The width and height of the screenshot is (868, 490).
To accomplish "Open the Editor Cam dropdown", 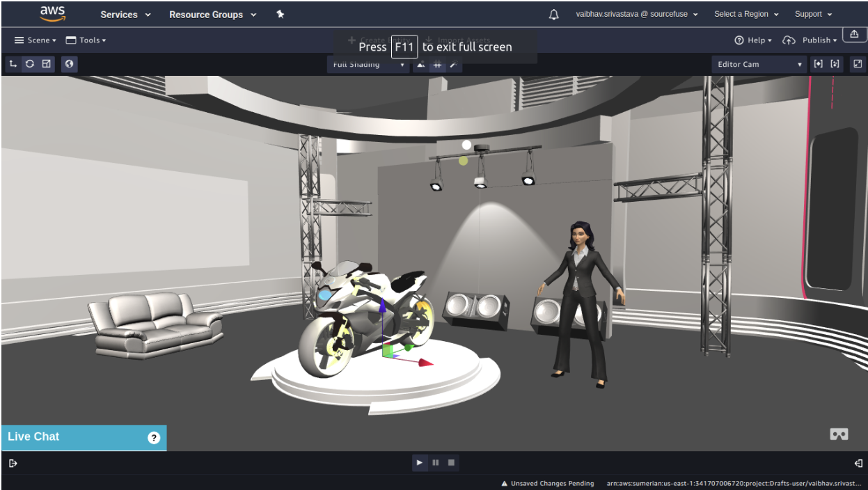I will (759, 65).
